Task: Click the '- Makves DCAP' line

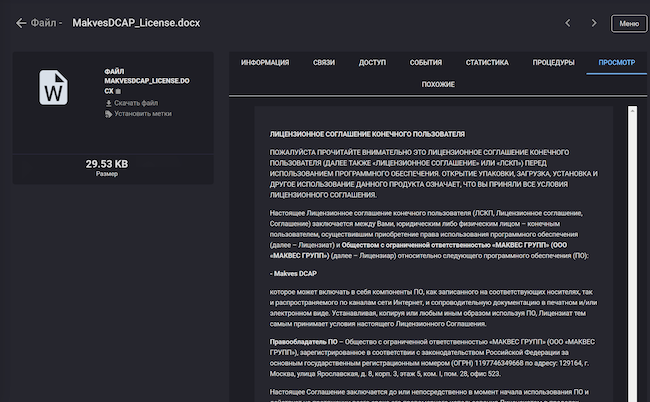Action: (293, 274)
